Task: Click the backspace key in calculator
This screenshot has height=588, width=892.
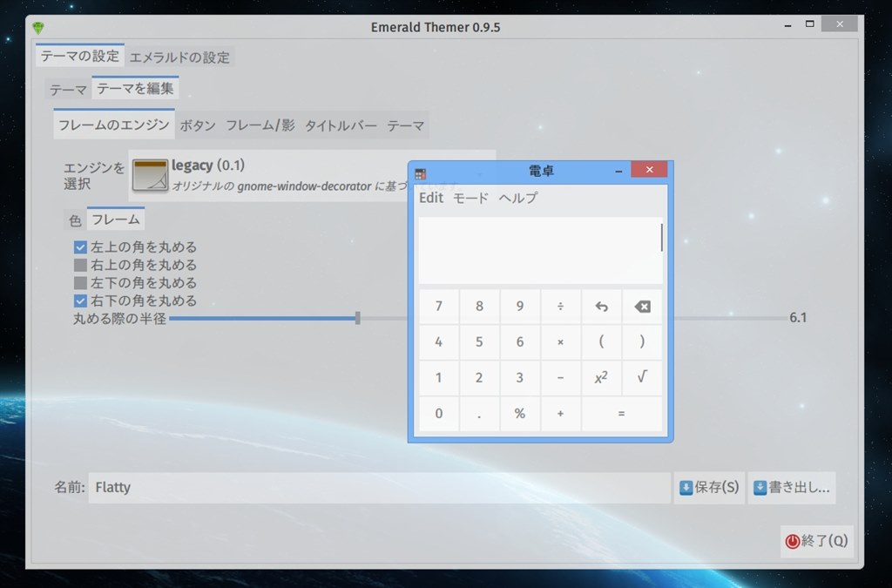Action: pyautogui.click(x=642, y=307)
